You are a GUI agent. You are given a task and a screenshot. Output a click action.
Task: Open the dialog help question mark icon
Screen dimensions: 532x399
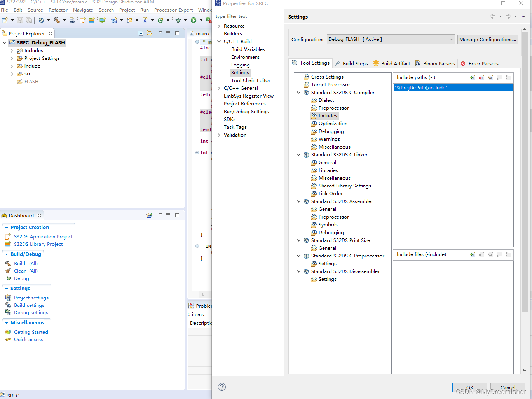tap(222, 387)
